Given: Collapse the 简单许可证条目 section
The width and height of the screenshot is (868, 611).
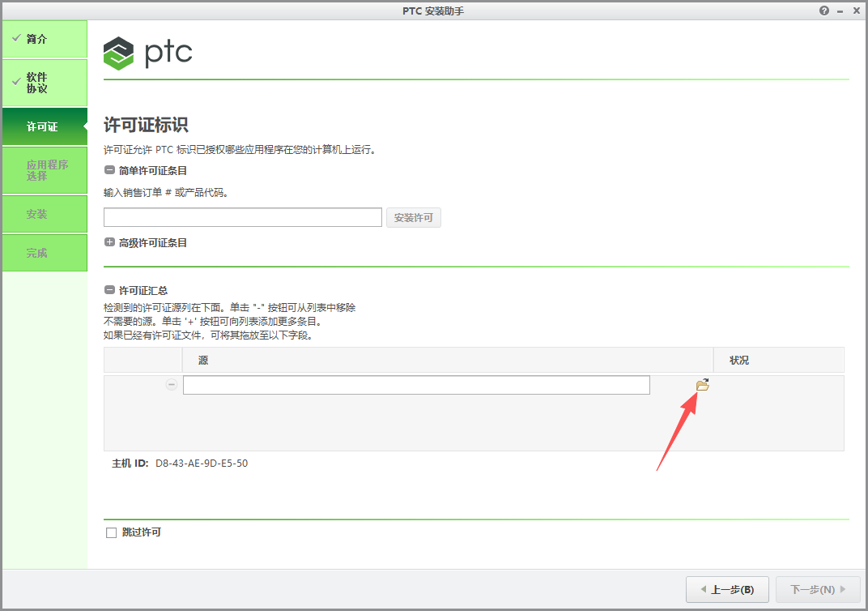Looking at the screenshot, I should (110, 170).
